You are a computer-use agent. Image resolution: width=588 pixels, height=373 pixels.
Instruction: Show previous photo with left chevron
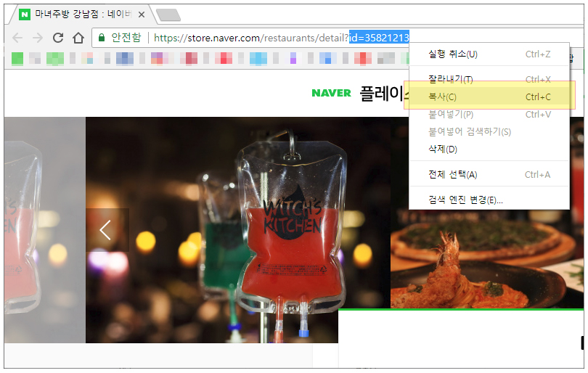coord(107,230)
